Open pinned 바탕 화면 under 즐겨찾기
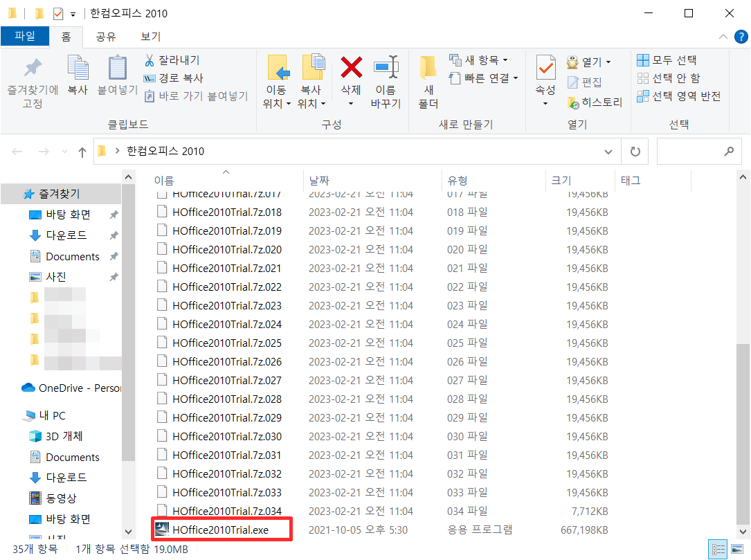The image size is (751, 560). [x=68, y=215]
